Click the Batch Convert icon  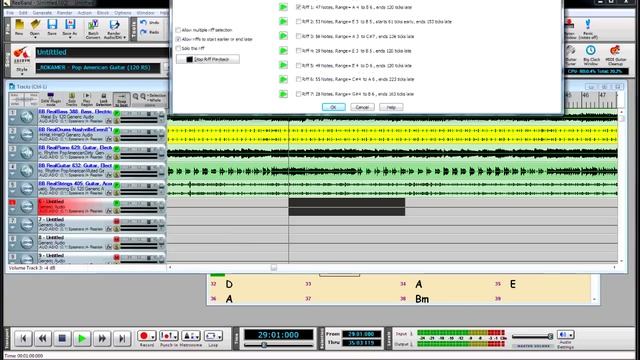click(x=93, y=25)
